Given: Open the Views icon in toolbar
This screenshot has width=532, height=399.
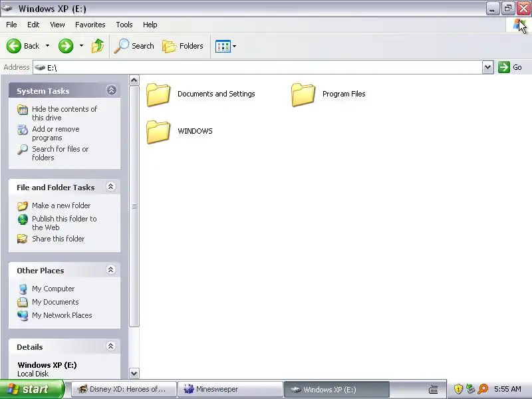Looking at the screenshot, I should coord(223,46).
